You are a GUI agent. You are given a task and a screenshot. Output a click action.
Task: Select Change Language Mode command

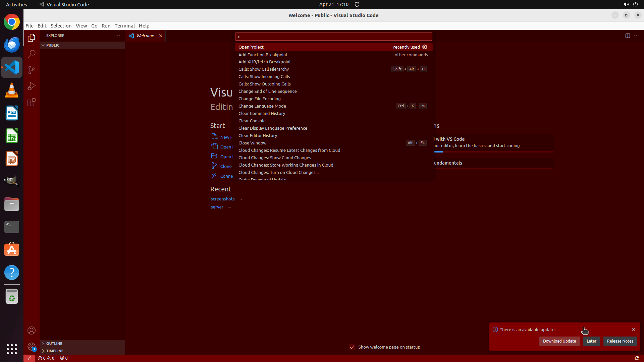(x=262, y=106)
